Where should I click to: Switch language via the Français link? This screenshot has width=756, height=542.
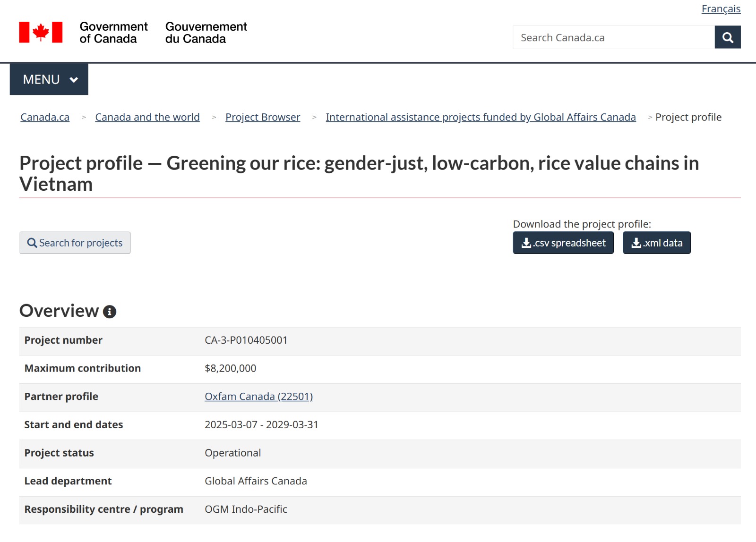tap(721, 9)
